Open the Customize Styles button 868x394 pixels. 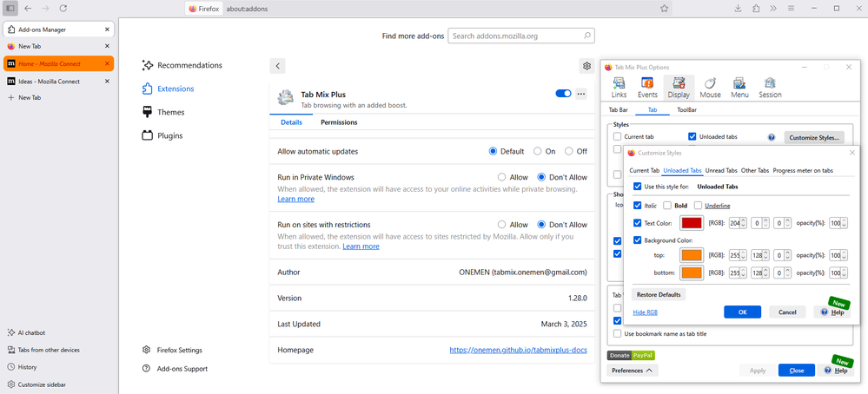click(x=814, y=137)
